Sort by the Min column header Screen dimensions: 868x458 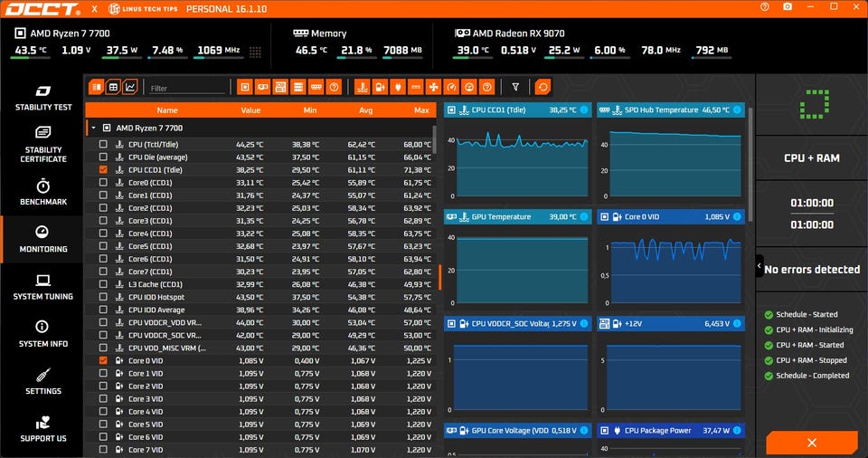[310, 110]
